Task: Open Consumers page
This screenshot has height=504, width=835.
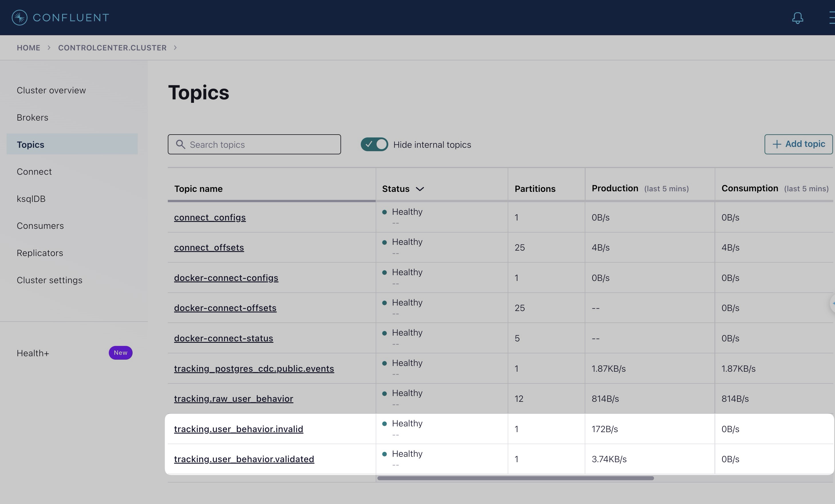Action: coord(40,226)
